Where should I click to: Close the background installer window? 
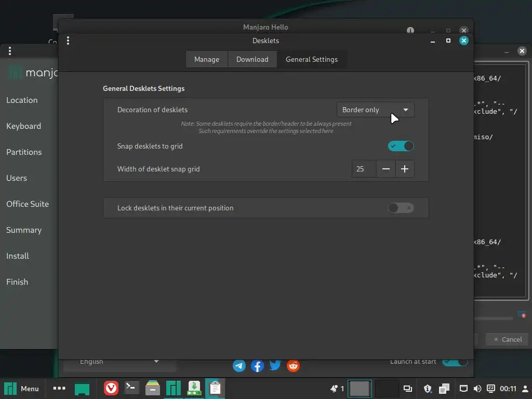click(x=522, y=51)
